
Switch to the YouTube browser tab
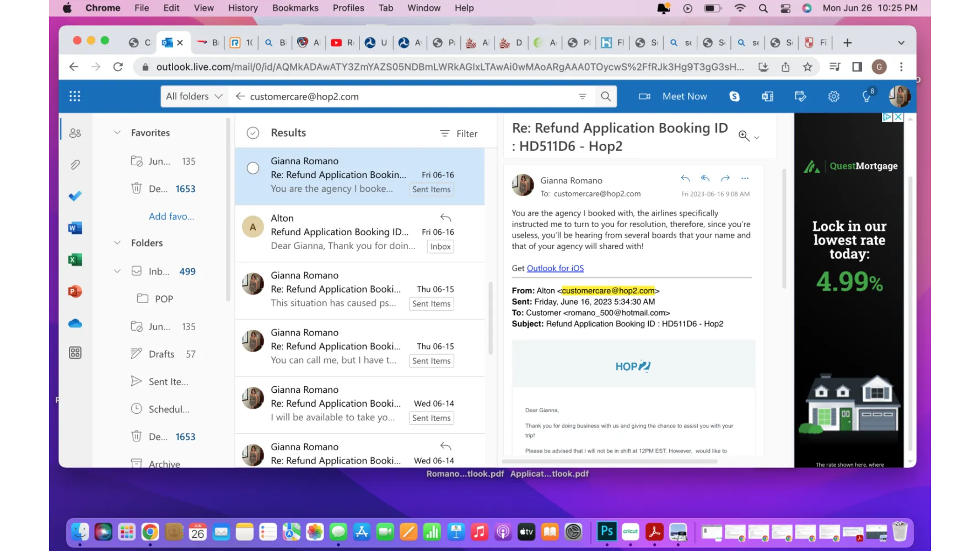point(342,42)
